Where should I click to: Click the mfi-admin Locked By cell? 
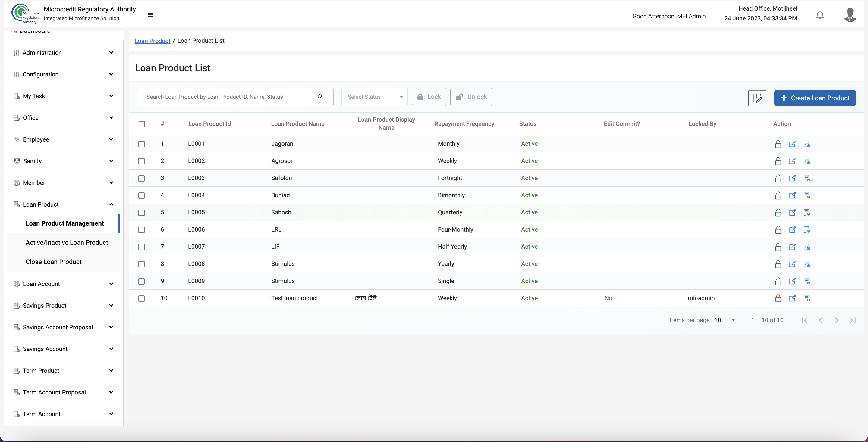701,298
